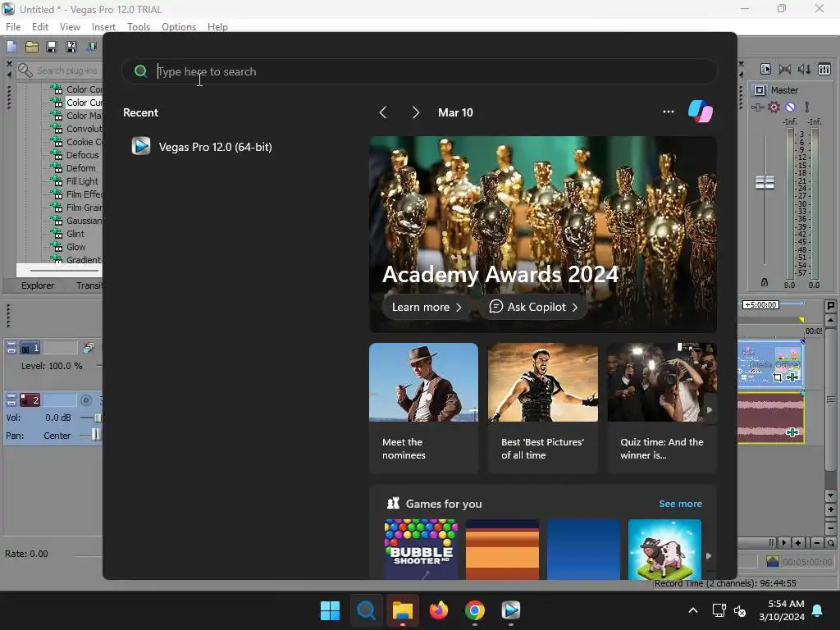Screen dimensions: 840x630
Task: Toggle the Dim Output speaker icon
Action: click(x=804, y=69)
